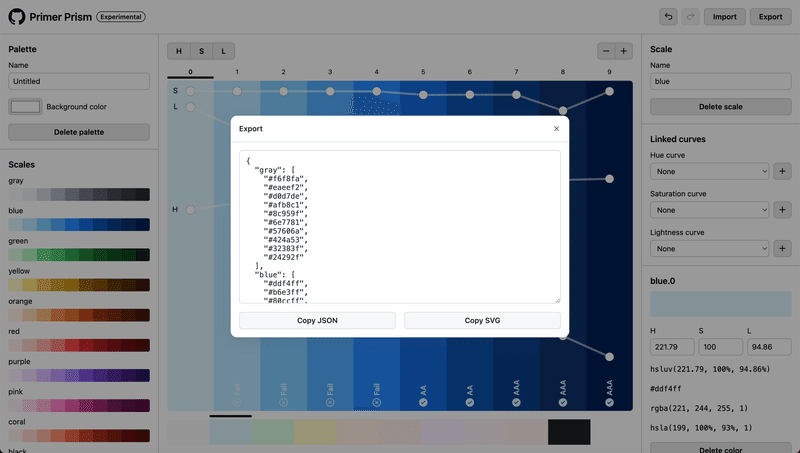The width and height of the screenshot is (800, 453).
Task: Click the rgba(221, 244, 255, 1) text
Action: (x=698, y=408)
